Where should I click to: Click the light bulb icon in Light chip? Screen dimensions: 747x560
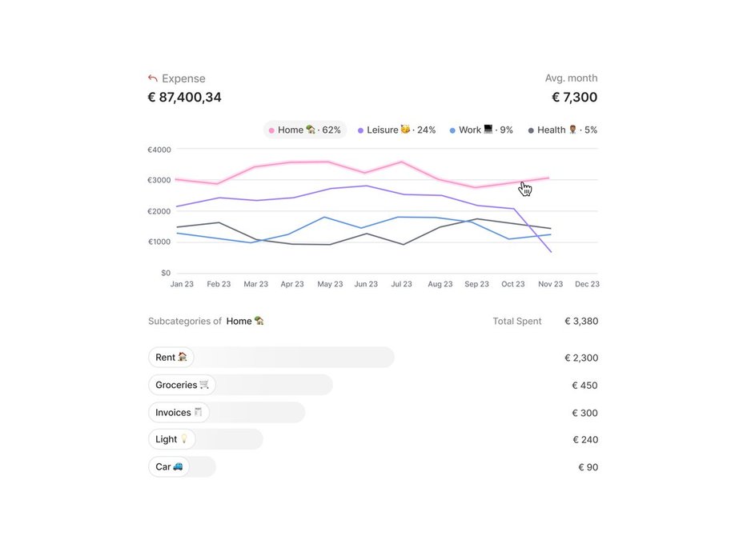click(x=184, y=439)
